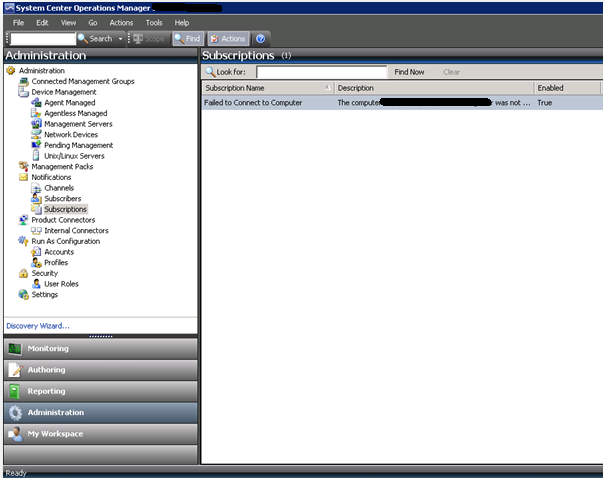Click the Agent Managed icon
This screenshot has width=603, height=478.
[36, 102]
